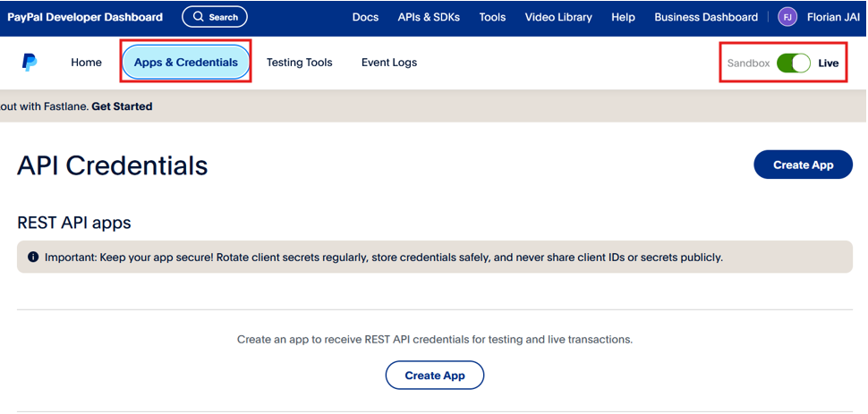The height and width of the screenshot is (414, 868).
Task: Click the outlined Create App button
Action: tap(435, 376)
